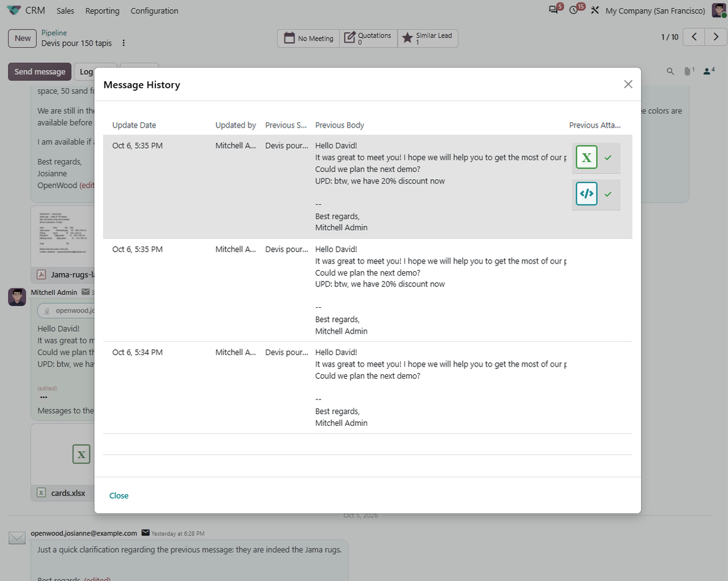Click the debug tools wrench icon
The height and width of the screenshot is (581, 728).
tap(595, 10)
